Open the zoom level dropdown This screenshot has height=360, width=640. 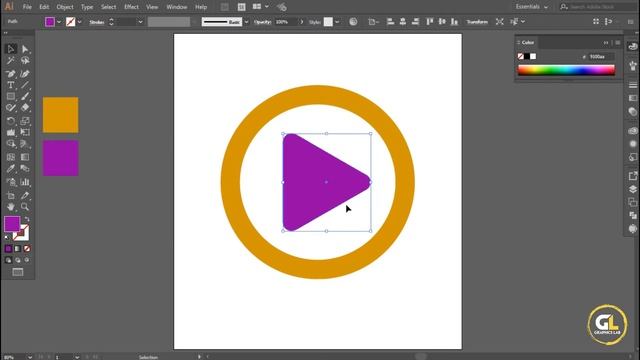[x=30, y=357]
